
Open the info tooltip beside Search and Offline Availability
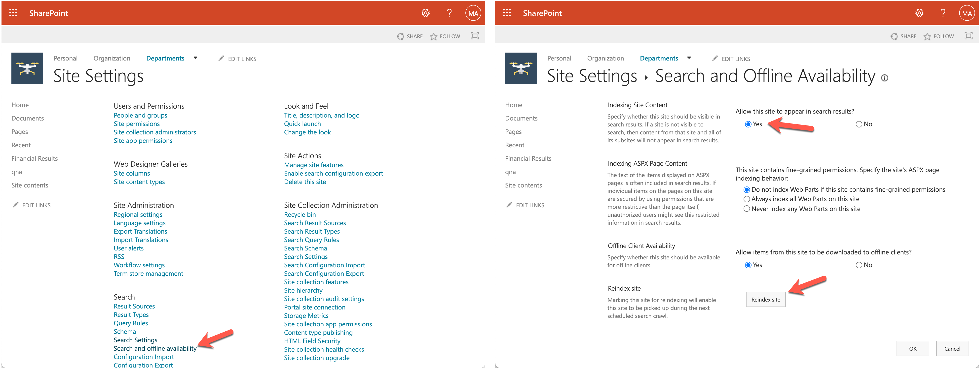pos(885,78)
